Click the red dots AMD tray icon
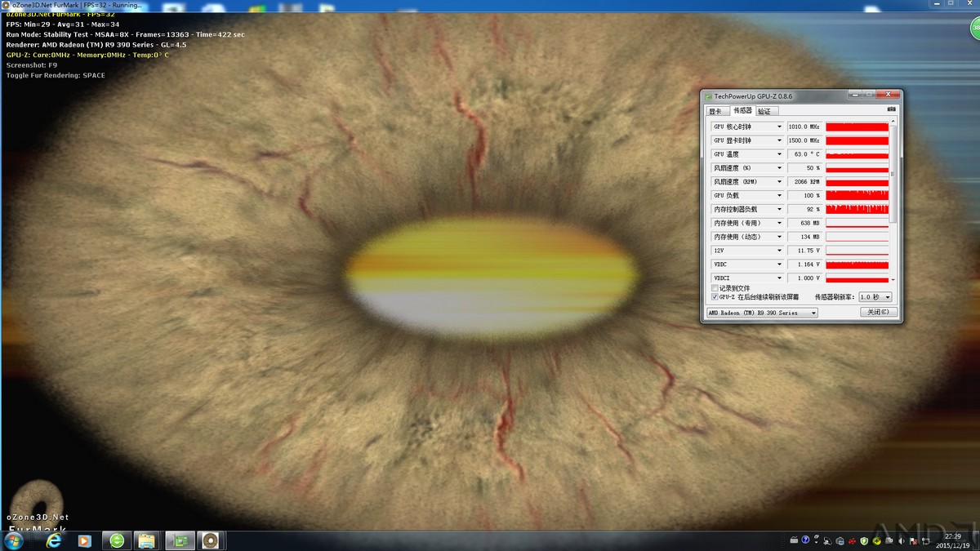980x551 pixels. click(852, 541)
